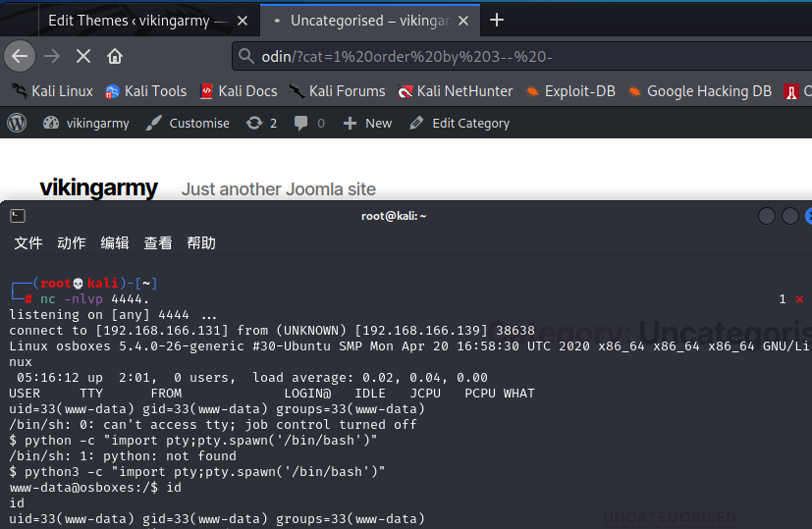Open the Kali Linux bookmark
This screenshot has width=812, height=529.
click(x=52, y=91)
